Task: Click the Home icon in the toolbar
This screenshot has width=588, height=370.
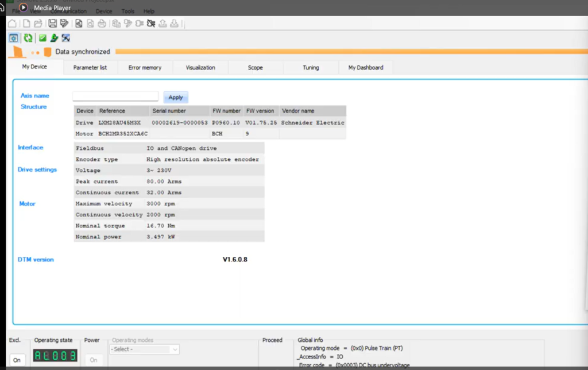Action: tap(11, 24)
